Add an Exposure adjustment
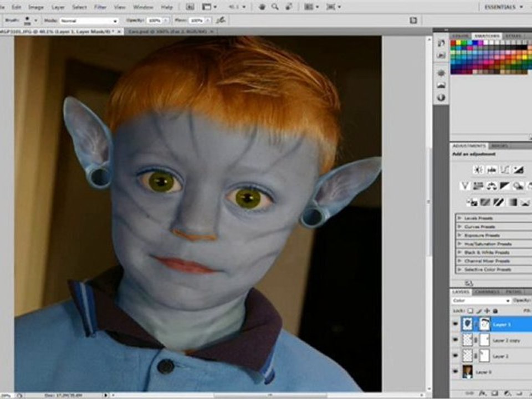The height and width of the screenshot is (399, 532). click(x=518, y=170)
